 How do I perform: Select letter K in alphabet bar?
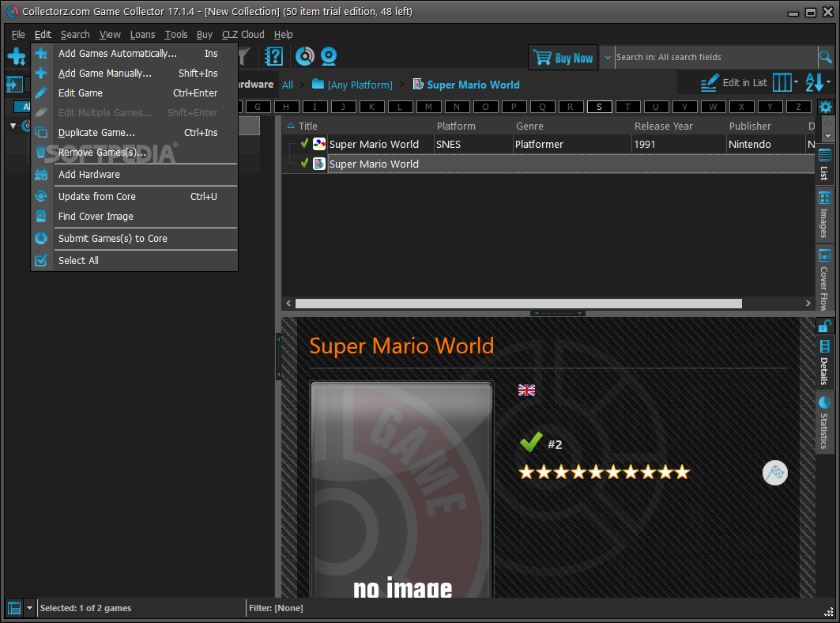pos(371,107)
